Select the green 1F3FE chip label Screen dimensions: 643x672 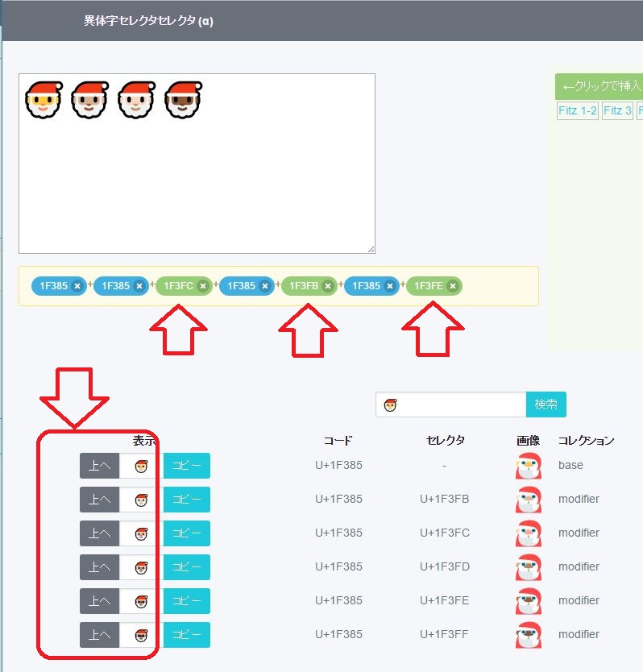pos(429,286)
